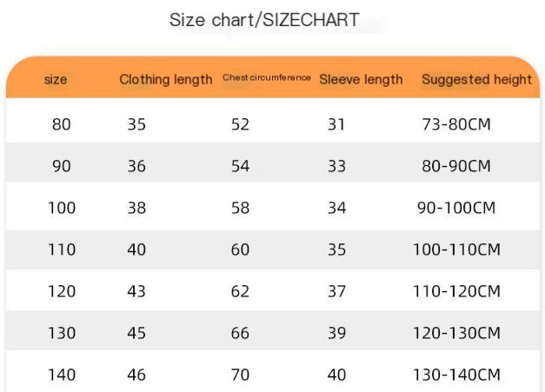Screen dimensions: 545x392
Task: Click the 'Chest circumference' header label
Action: tap(267, 78)
